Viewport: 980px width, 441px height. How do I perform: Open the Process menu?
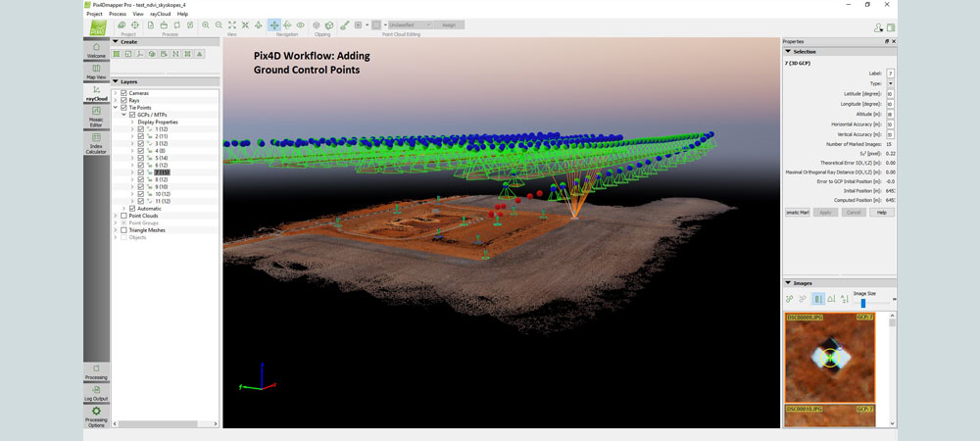point(117,13)
